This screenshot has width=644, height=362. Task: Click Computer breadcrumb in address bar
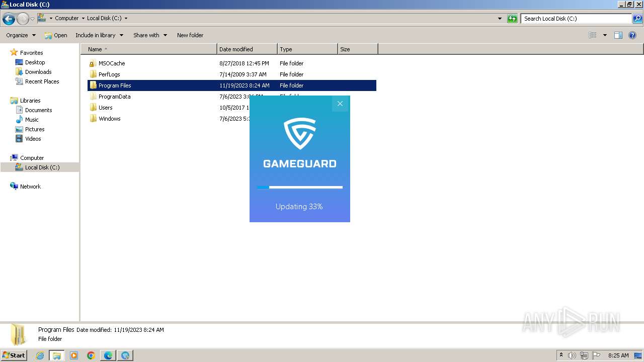[67, 18]
